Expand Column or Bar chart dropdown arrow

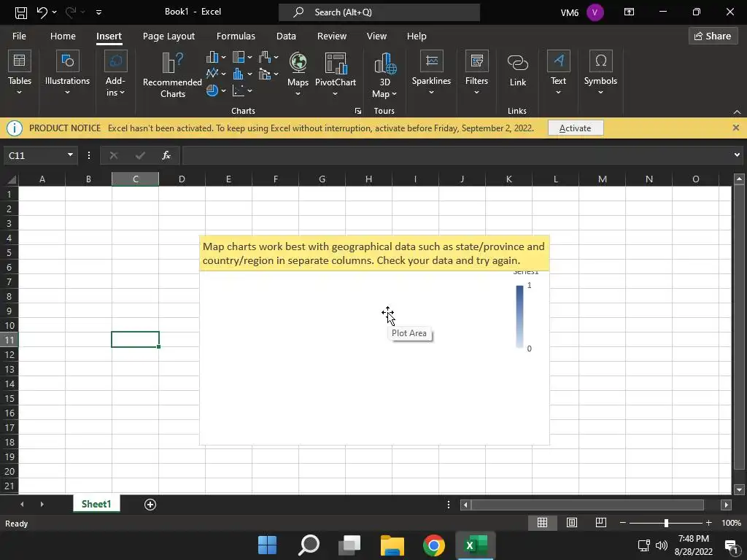tap(223, 58)
